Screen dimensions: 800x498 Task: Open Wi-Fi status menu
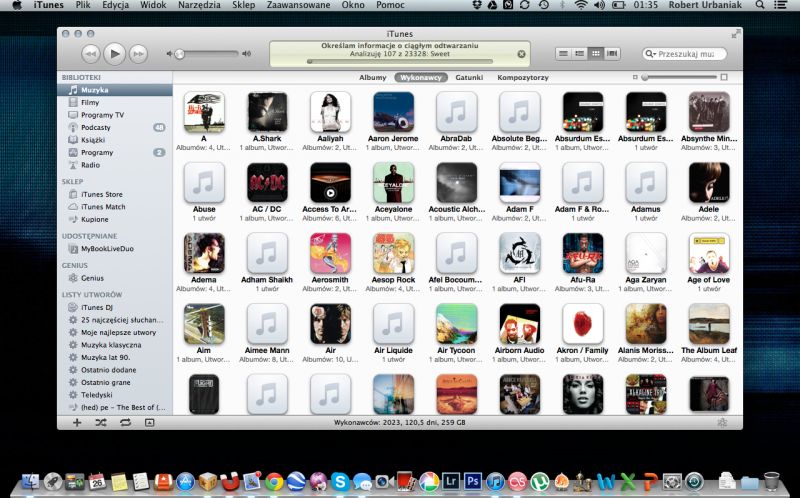[581, 5]
